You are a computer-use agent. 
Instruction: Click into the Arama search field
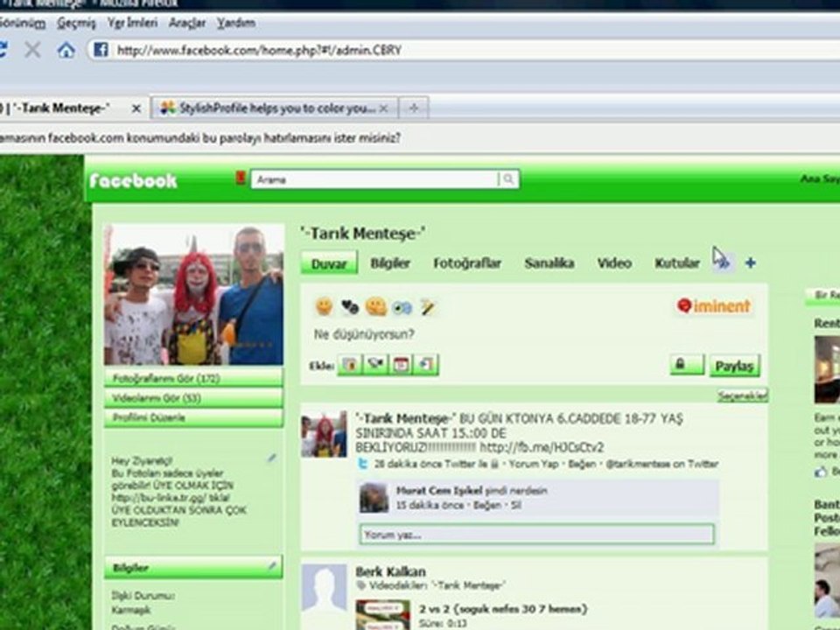[375, 179]
